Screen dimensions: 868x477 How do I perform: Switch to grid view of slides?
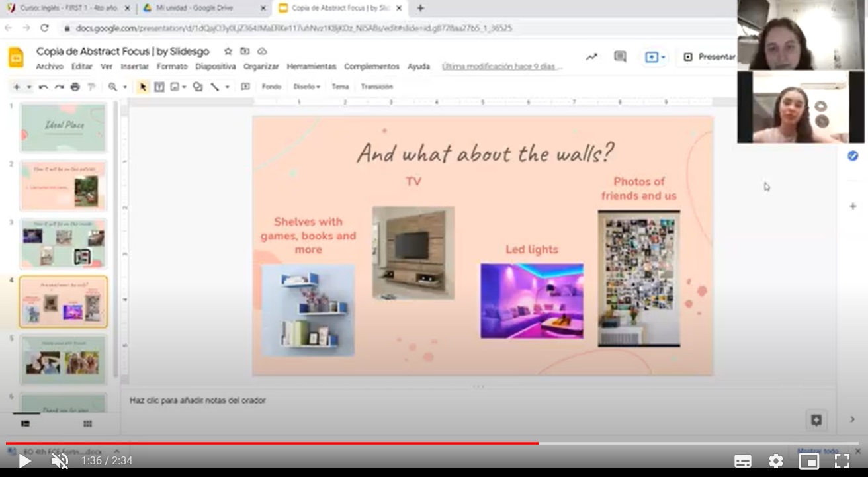click(87, 423)
